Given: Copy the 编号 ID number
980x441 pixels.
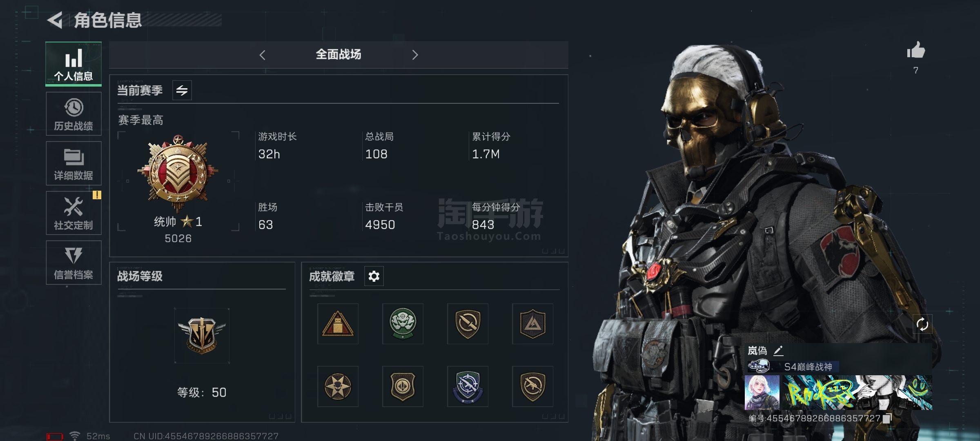Looking at the screenshot, I should click(x=887, y=419).
